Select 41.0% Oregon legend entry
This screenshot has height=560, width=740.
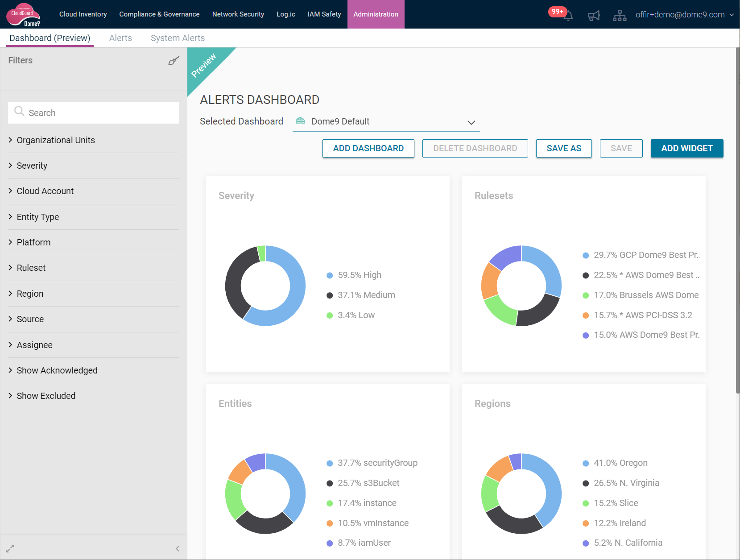pos(615,463)
